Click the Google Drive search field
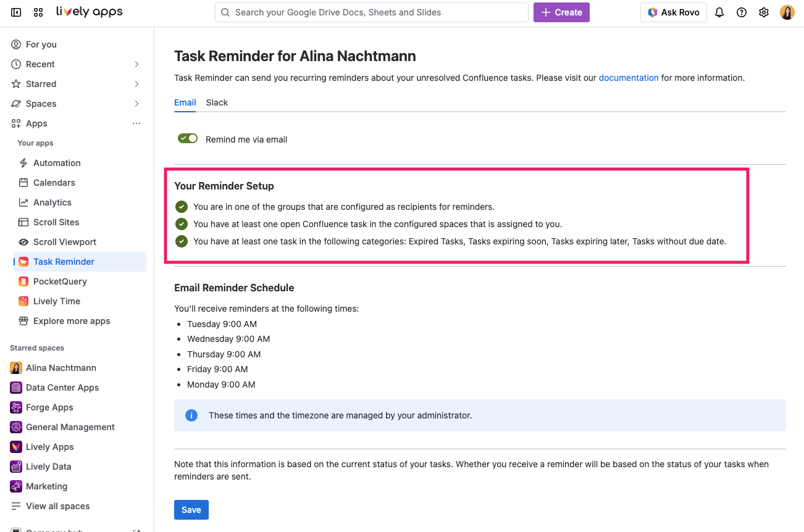This screenshot has height=532, width=804. 371,12
